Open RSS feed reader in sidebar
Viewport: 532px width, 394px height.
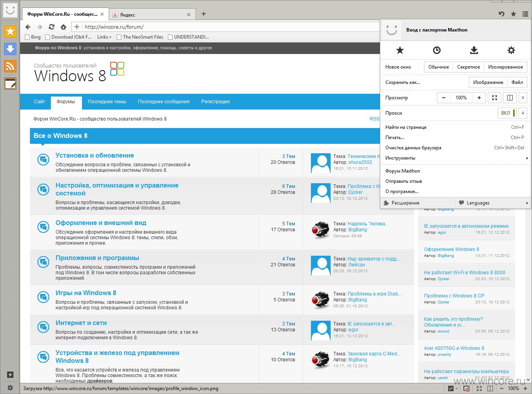[10, 66]
